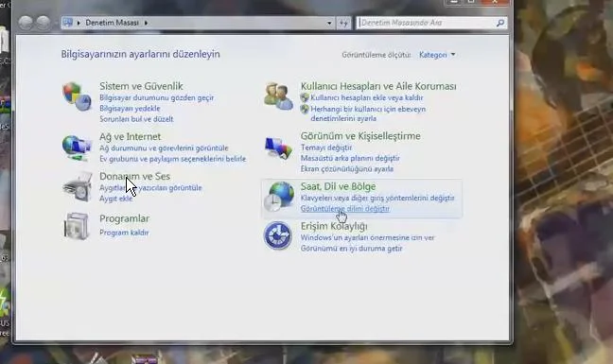Click the forward navigation arrow button
The width and height of the screenshot is (613, 364).
[x=44, y=23]
